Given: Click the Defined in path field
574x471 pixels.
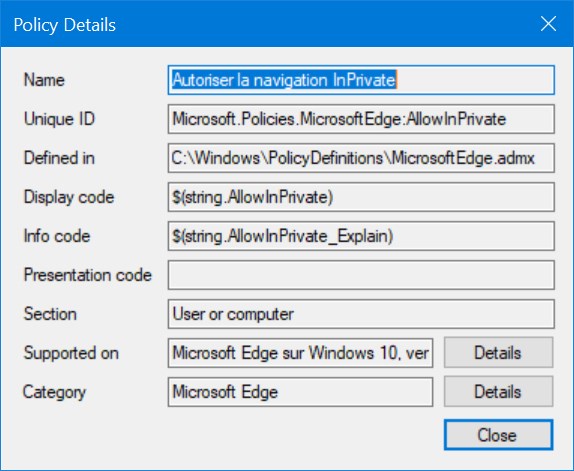Looking at the screenshot, I should (x=361, y=158).
